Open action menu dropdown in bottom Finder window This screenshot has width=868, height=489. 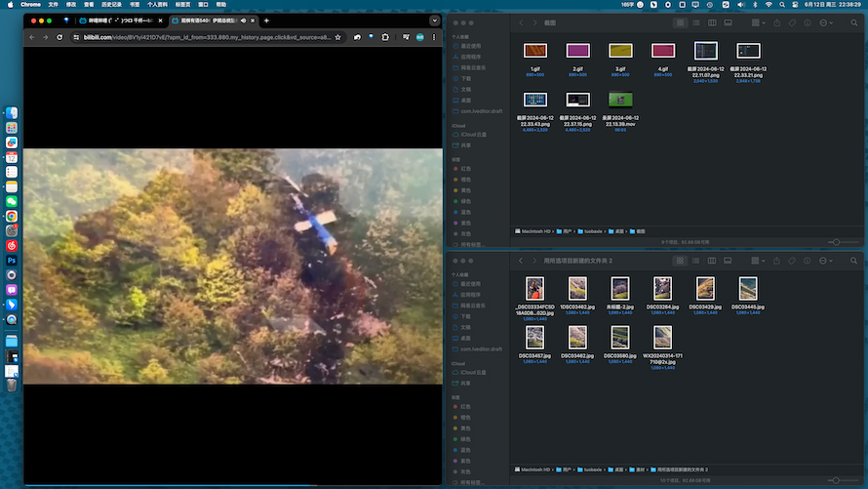826,261
